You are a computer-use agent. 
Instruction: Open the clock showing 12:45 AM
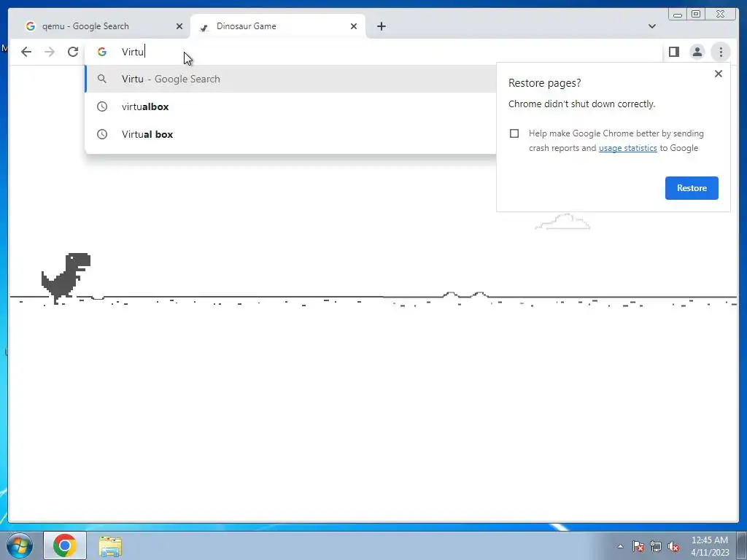(x=710, y=546)
